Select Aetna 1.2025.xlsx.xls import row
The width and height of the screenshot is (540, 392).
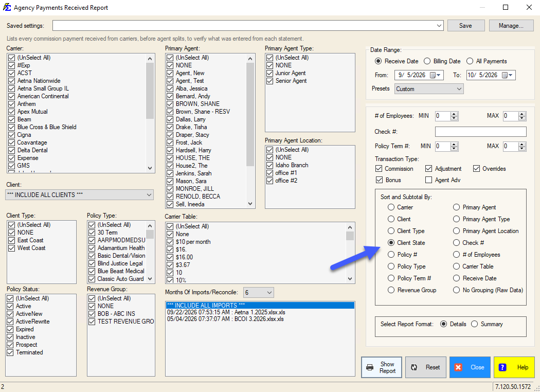coord(260,312)
